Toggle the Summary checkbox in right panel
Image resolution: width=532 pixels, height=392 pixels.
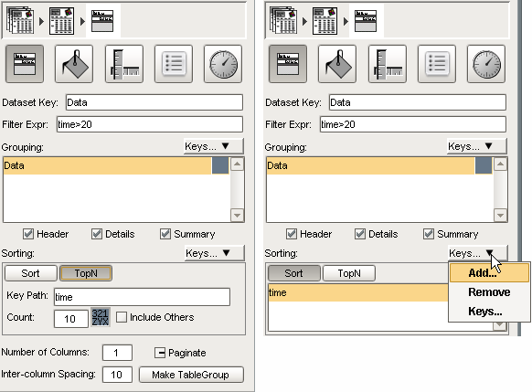coord(429,234)
